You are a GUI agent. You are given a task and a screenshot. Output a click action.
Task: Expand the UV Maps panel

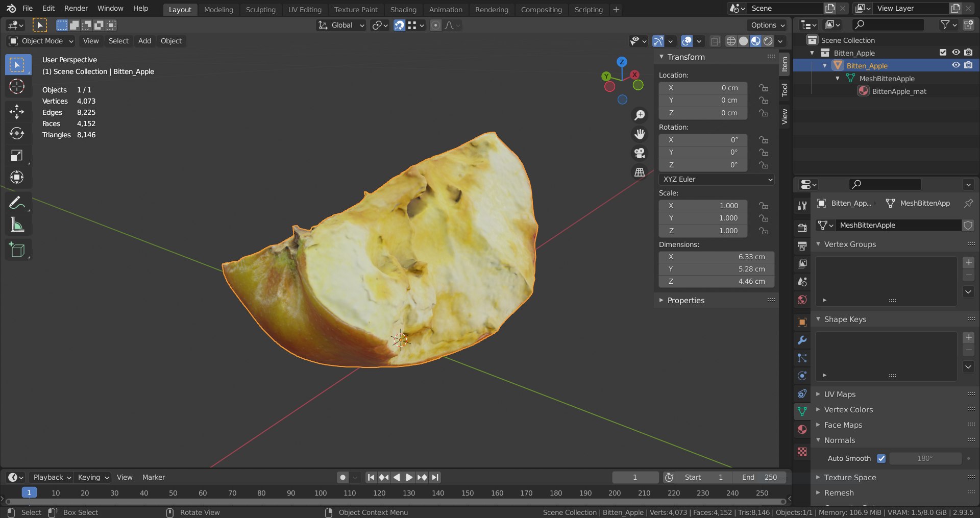tap(839, 394)
